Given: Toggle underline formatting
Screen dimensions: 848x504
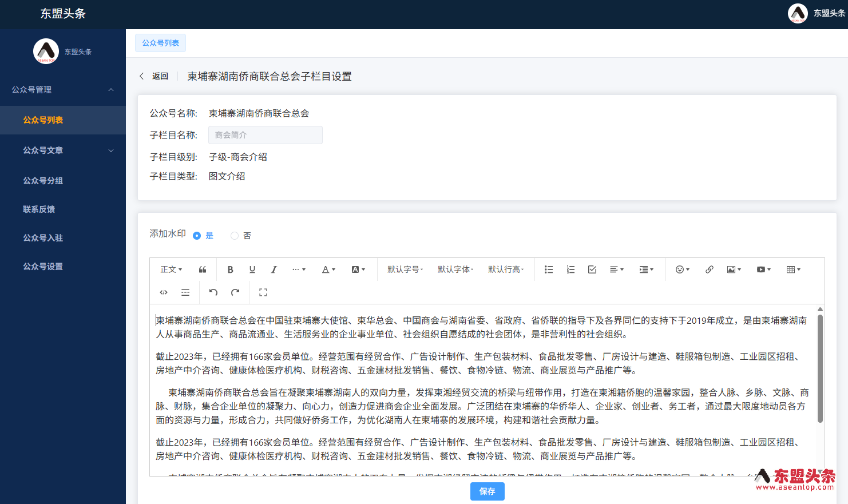Looking at the screenshot, I should coord(252,269).
